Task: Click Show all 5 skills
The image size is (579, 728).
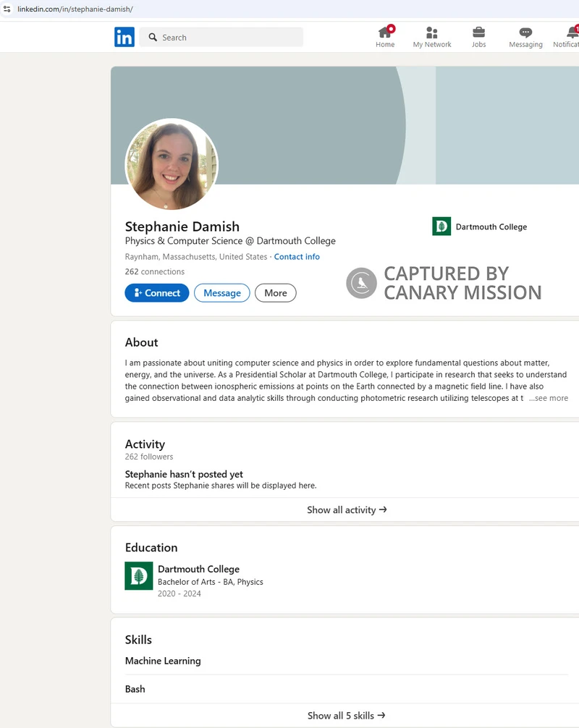Action: point(347,716)
